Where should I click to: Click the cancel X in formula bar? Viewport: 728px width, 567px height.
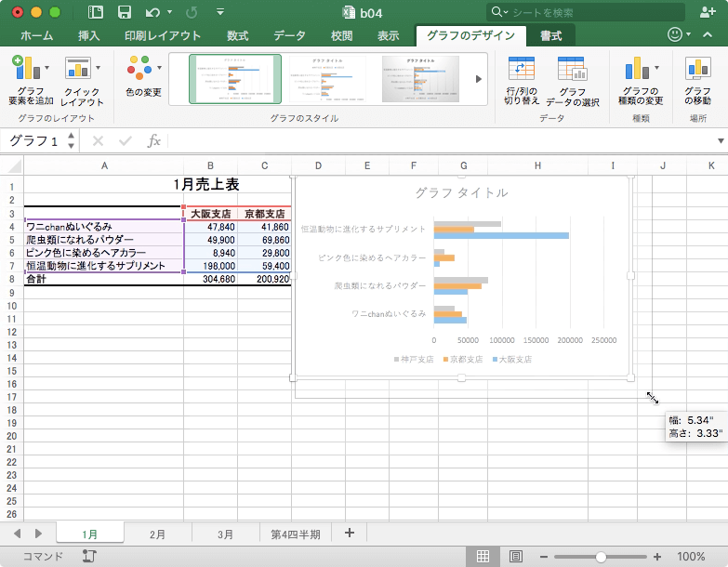(x=98, y=140)
